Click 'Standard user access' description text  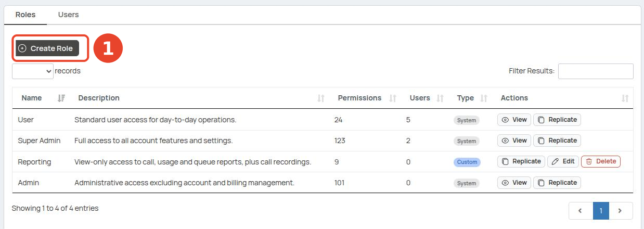click(x=156, y=120)
